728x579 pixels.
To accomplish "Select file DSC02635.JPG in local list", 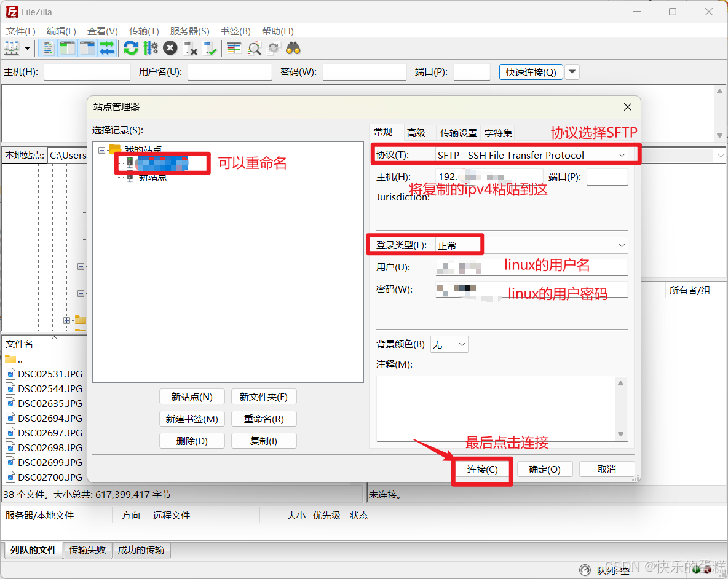I will 45,404.
